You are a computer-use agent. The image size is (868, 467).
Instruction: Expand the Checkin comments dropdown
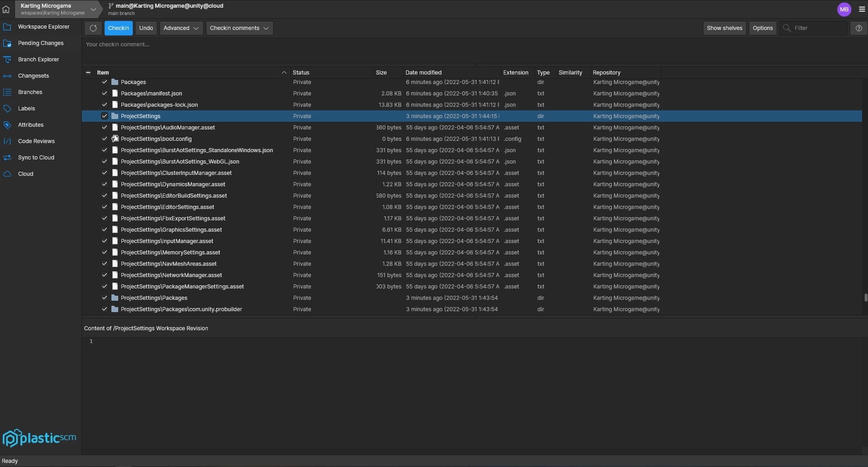click(239, 28)
